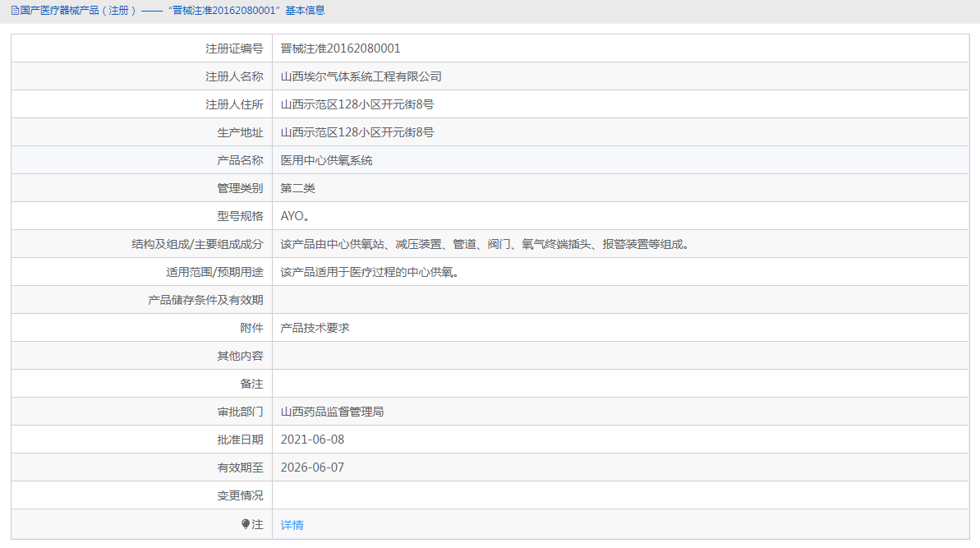Viewport: 980px width, 548px height.
Task: Click the 变更情况 label
Action: point(240,495)
